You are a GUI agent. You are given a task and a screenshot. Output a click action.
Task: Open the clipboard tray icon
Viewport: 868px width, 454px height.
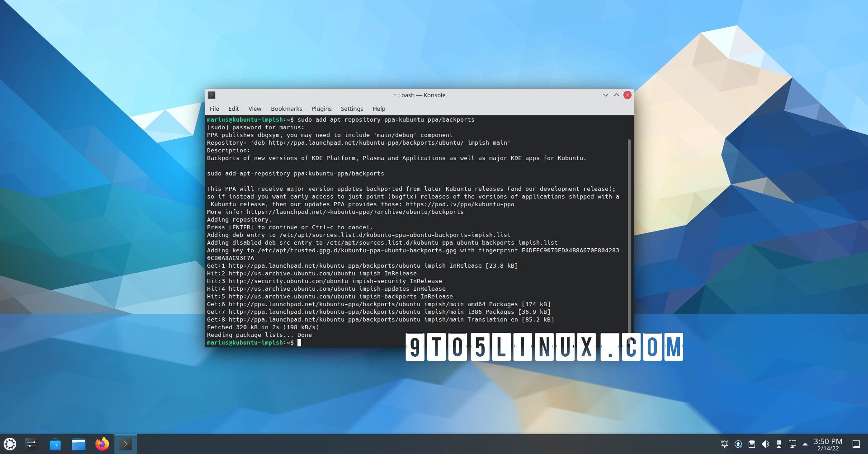752,444
